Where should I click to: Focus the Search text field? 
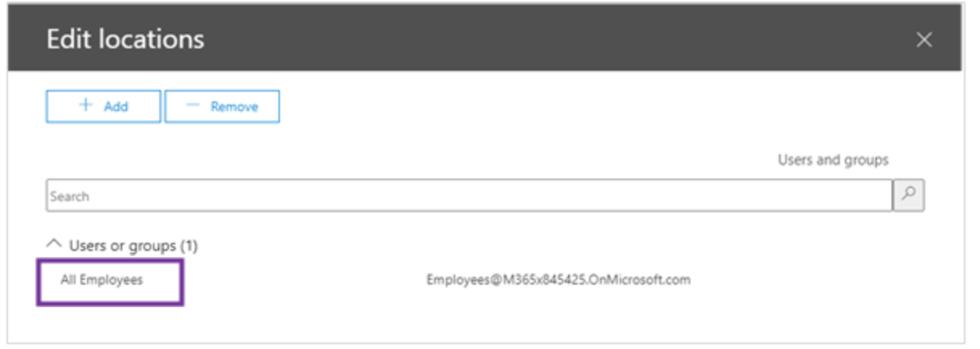[x=468, y=195]
